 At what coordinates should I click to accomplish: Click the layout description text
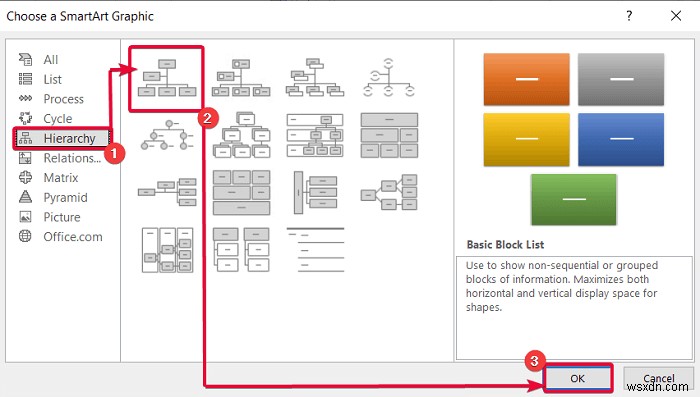click(562, 286)
